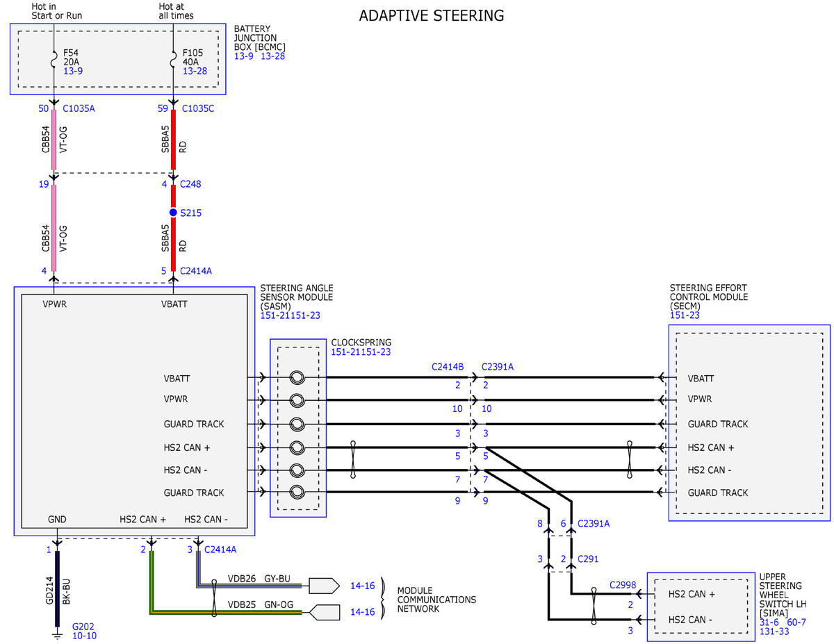834x644 pixels.
Task: Select the VDB26 wire label
Action: coord(242,578)
